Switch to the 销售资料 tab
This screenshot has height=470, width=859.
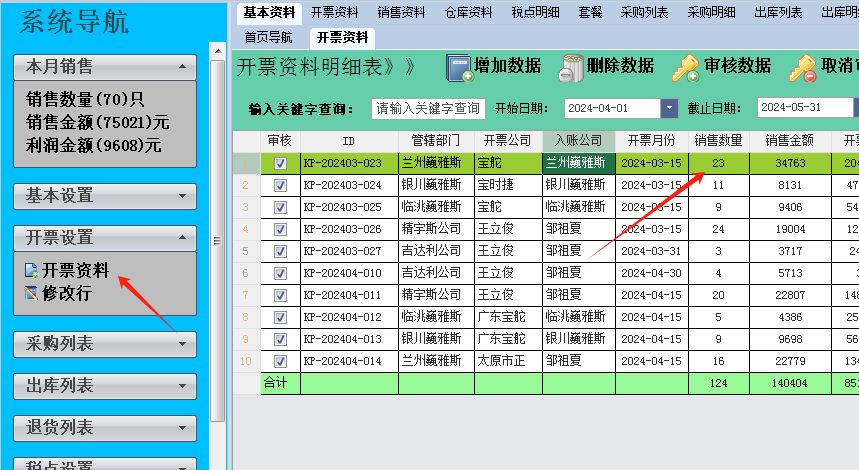pyautogui.click(x=401, y=13)
